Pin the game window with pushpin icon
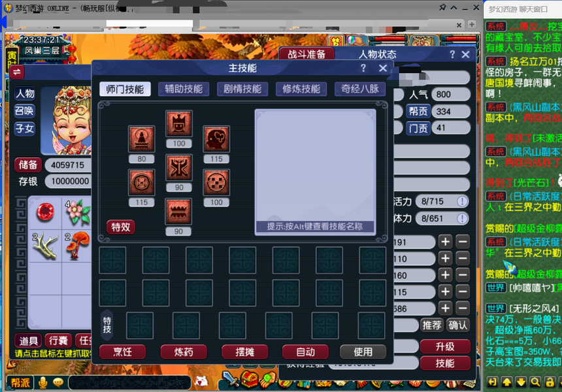 click(x=442, y=7)
